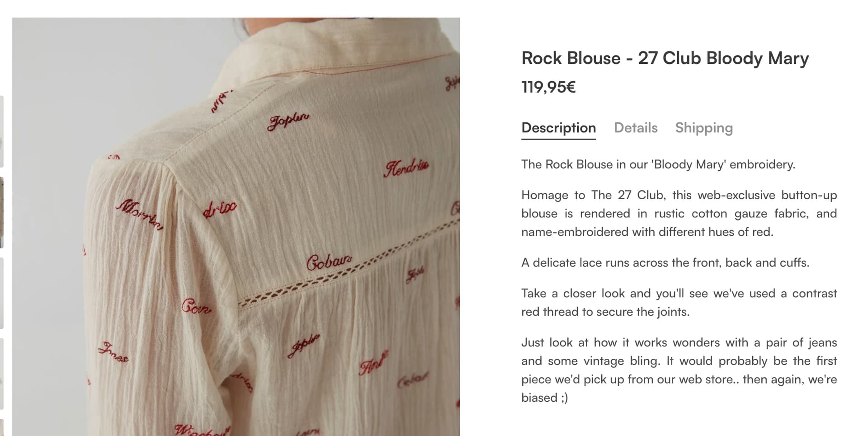The image size is (868, 436).
Task: Click the 'A delicate lace runs' sentence
Action: (665, 263)
